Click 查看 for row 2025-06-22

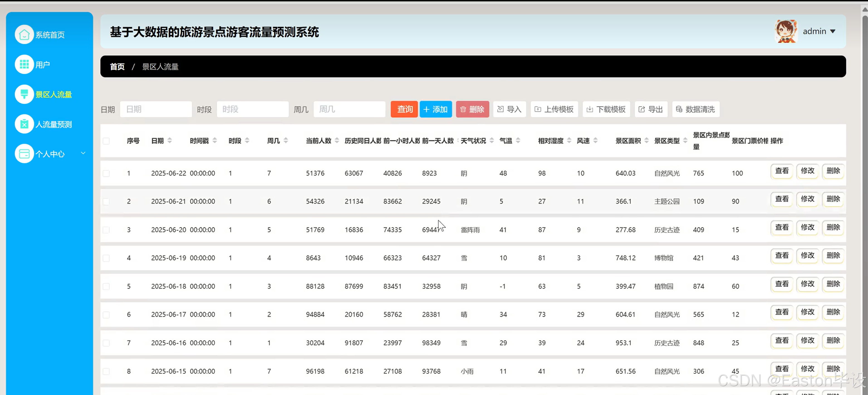pos(782,171)
